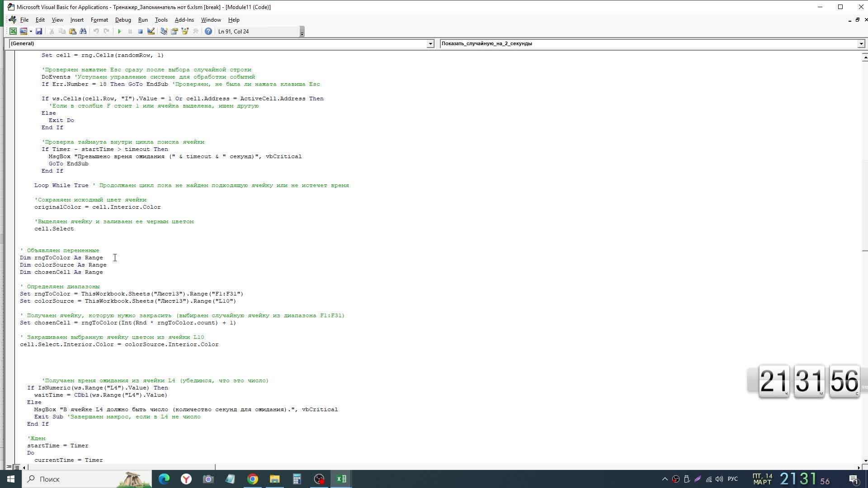Click the vertical scrollbar down arrow
Image resolution: width=868 pixels, height=488 pixels.
pyautogui.click(x=865, y=461)
